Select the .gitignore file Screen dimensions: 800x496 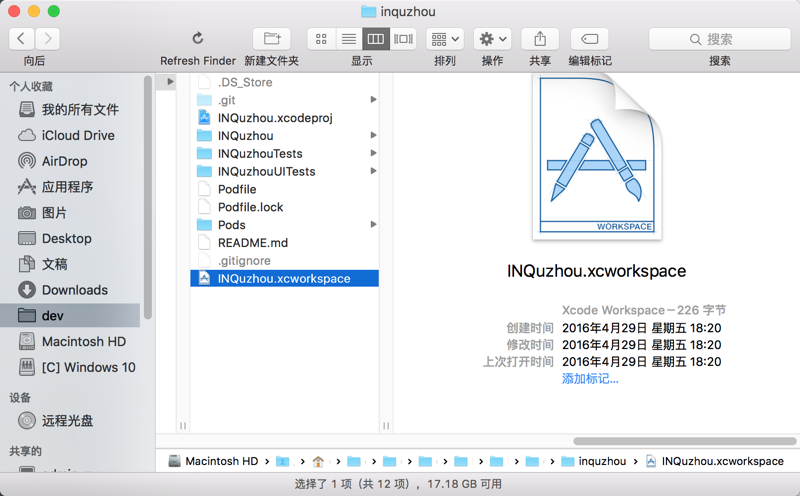[x=285, y=261]
